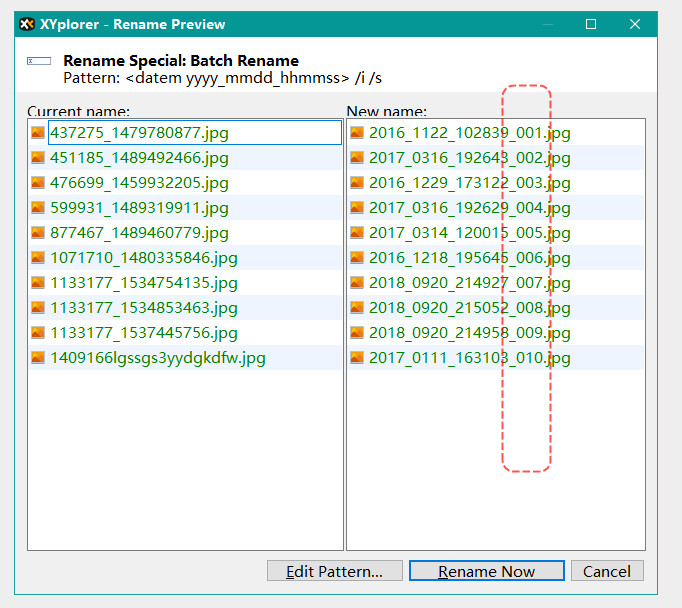Select current name 1071710_1480335846.jpg
Image resolution: width=682 pixels, height=608 pixels.
point(144,257)
